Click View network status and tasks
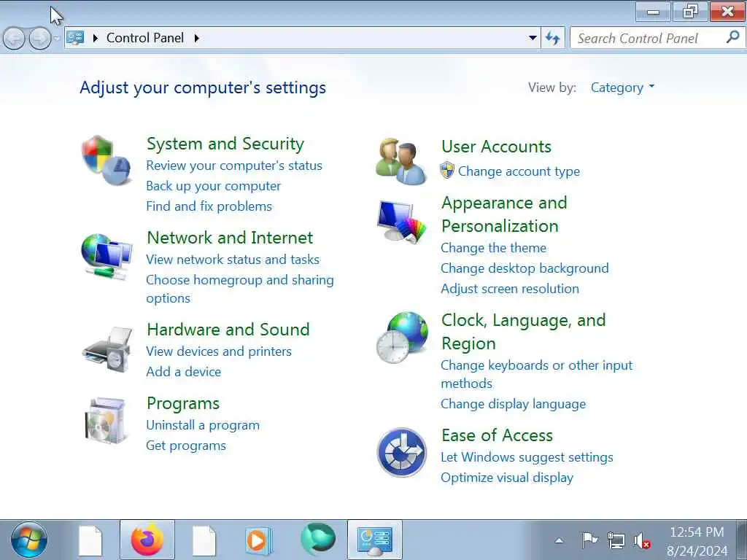The width and height of the screenshot is (747, 560). click(233, 260)
